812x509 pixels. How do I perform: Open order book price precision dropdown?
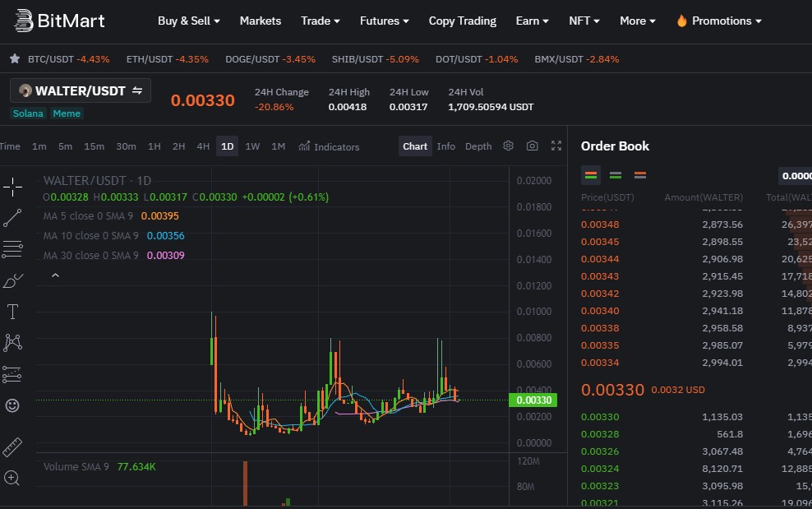point(795,176)
